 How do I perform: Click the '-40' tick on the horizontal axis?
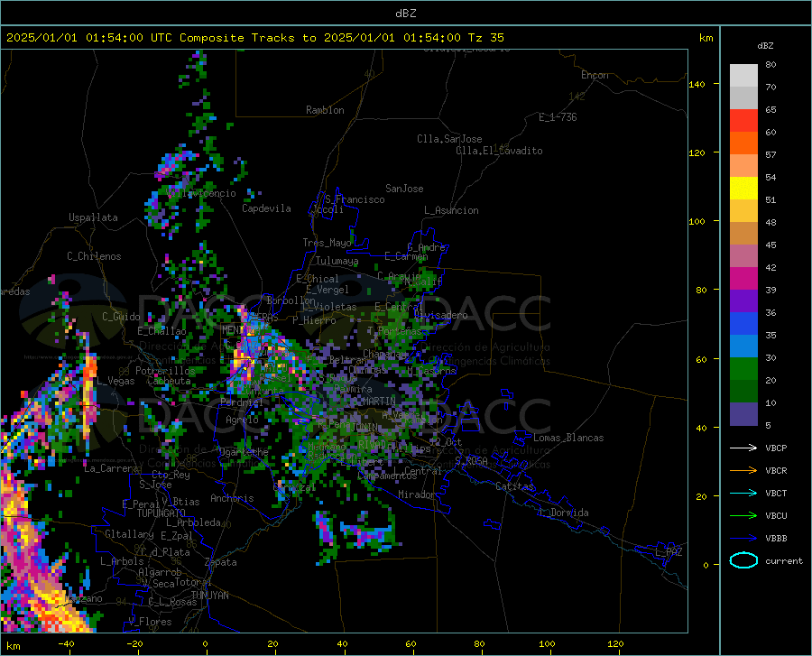coord(66,643)
